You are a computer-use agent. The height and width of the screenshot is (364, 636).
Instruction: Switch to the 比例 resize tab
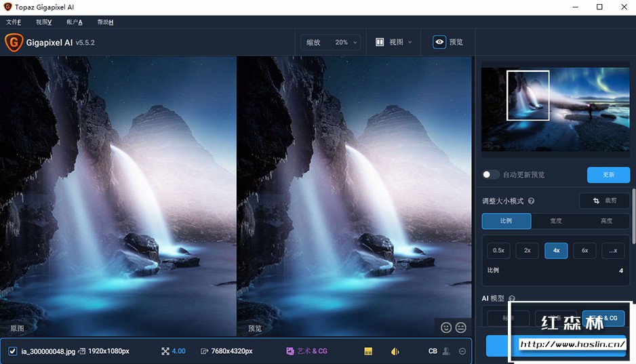[x=506, y=221]
